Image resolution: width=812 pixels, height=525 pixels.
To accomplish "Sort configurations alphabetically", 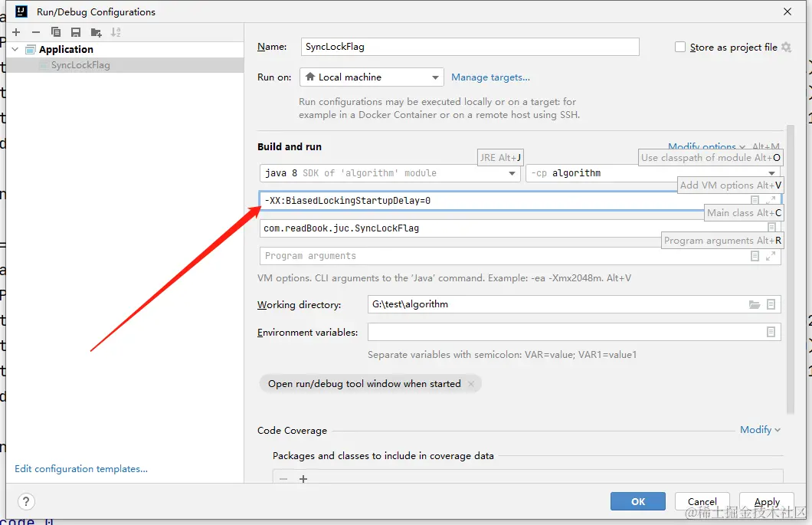I will pos(116,32).
